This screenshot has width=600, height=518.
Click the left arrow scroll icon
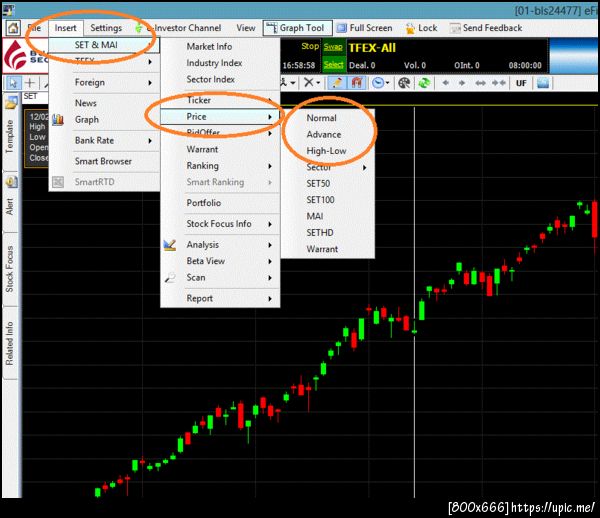pos(445,83)
